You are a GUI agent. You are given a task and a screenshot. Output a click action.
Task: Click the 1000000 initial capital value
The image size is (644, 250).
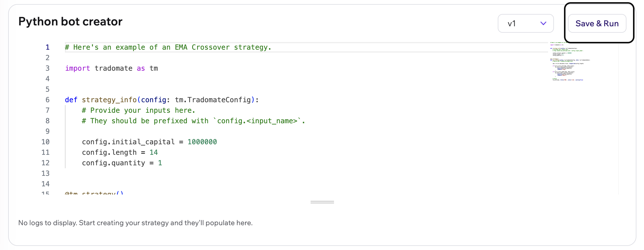click(x=202, y=142)
